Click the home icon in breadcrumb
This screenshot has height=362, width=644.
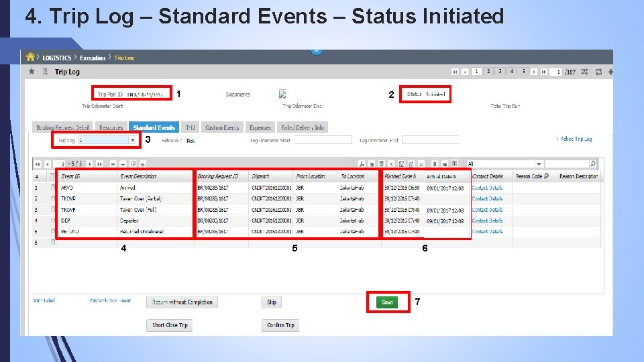point(30,57)
